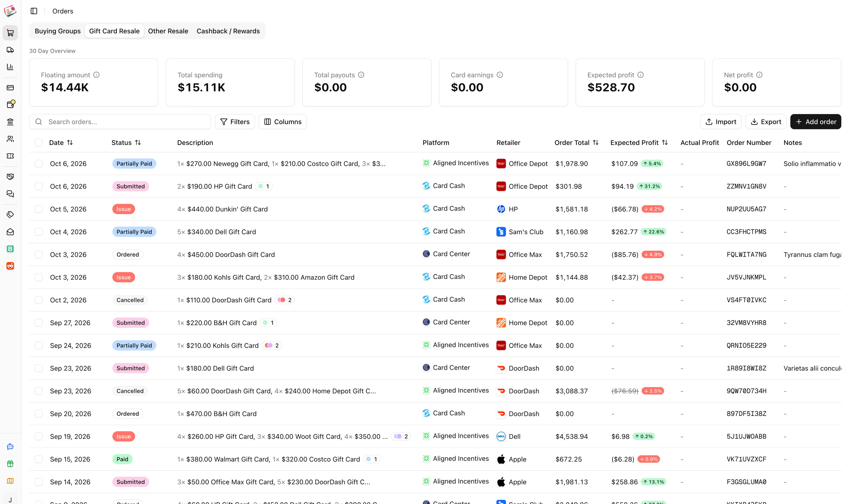Viewport: 847px width, 504px height.
Task: Open the green gift sidebar icon
Action: tap(10, 464)
